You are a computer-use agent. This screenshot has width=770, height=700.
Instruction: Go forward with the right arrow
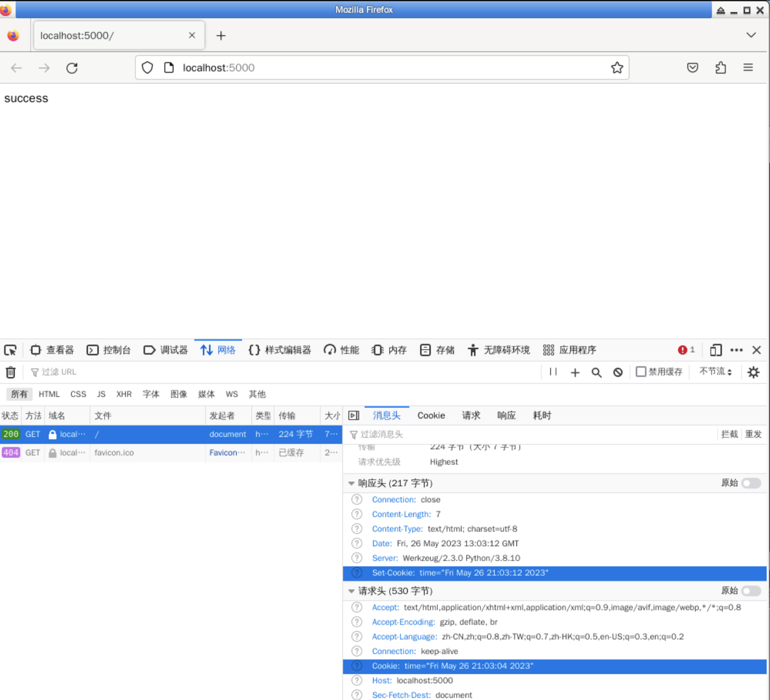44,68
